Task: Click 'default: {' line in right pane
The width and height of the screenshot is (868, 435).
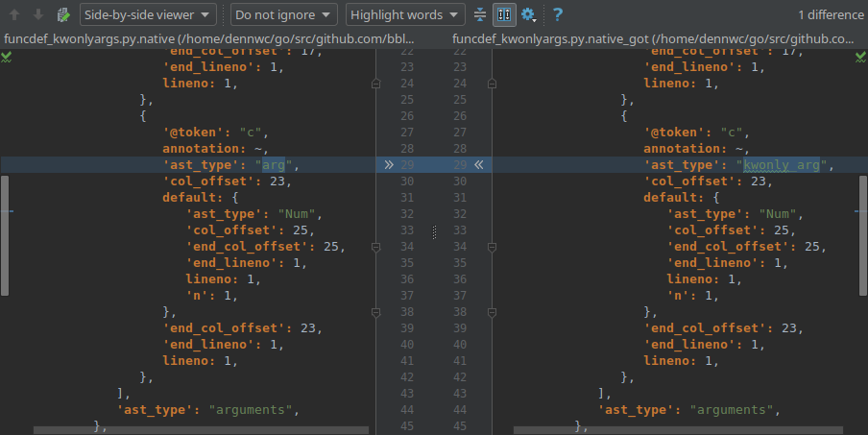Action: click(x=681, y=198)
